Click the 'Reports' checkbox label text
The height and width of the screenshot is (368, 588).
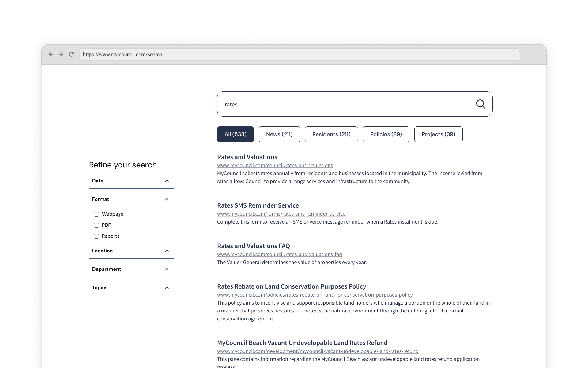(x=111, y=236)
